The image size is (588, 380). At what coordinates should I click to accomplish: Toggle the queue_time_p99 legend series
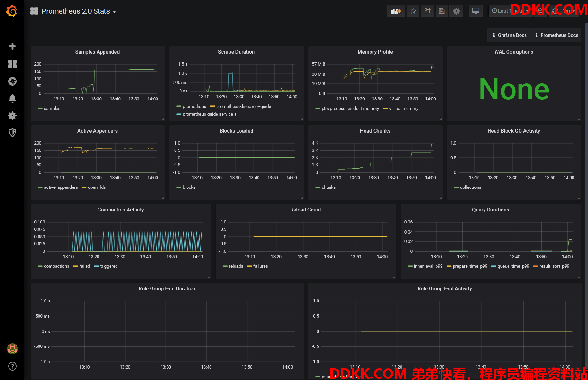(x=514, y=266)
